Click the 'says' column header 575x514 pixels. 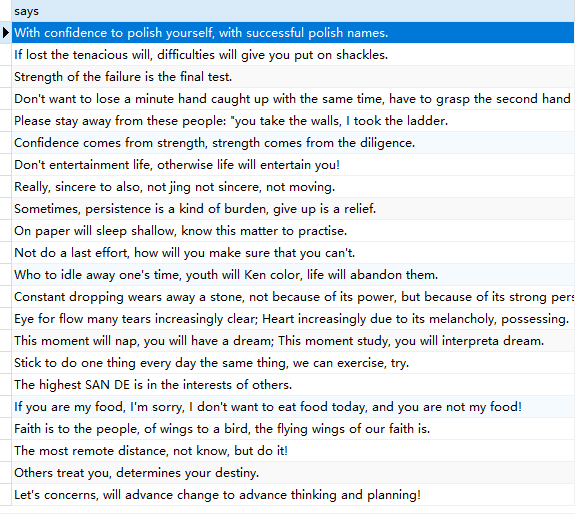pyautogui.click(x=293, y=11)
